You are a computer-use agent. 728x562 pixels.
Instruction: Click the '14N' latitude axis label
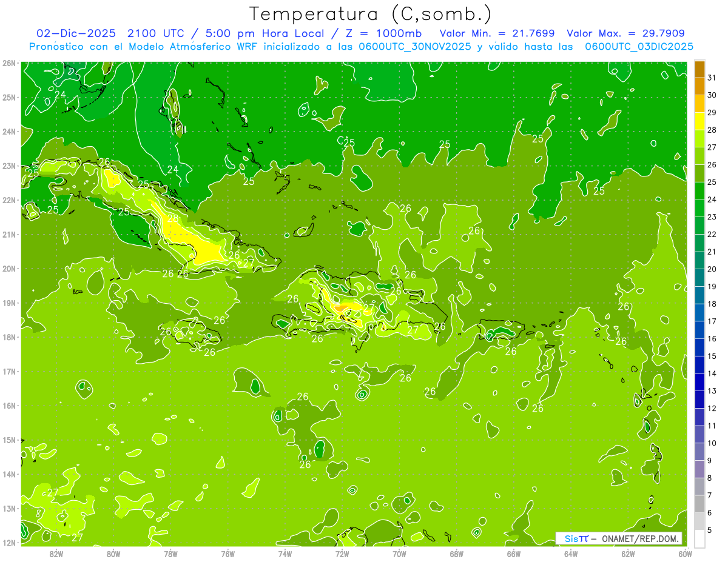point(8,474)
